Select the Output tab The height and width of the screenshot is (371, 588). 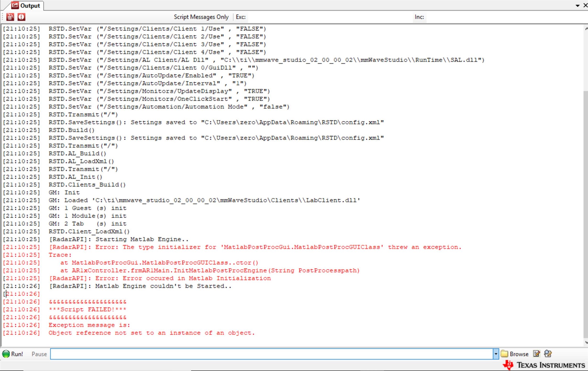click(x=30, y=5)
